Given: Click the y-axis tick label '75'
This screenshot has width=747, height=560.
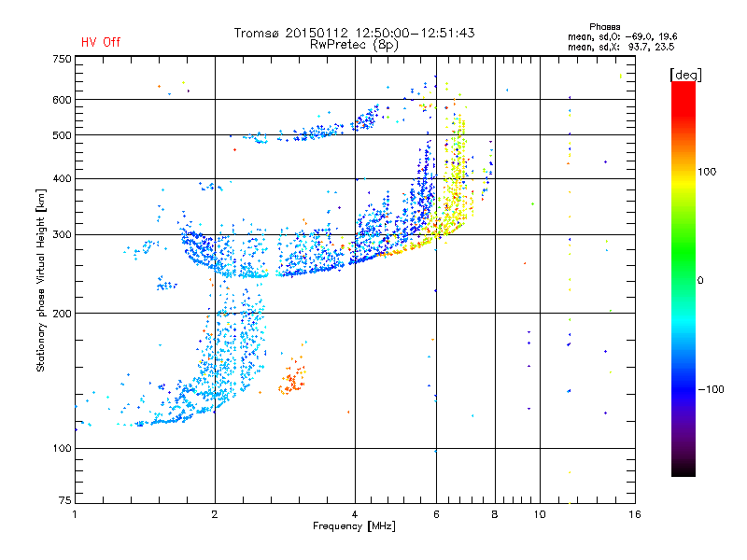Looking at the screenshot, I should click(x=65, y=500).
